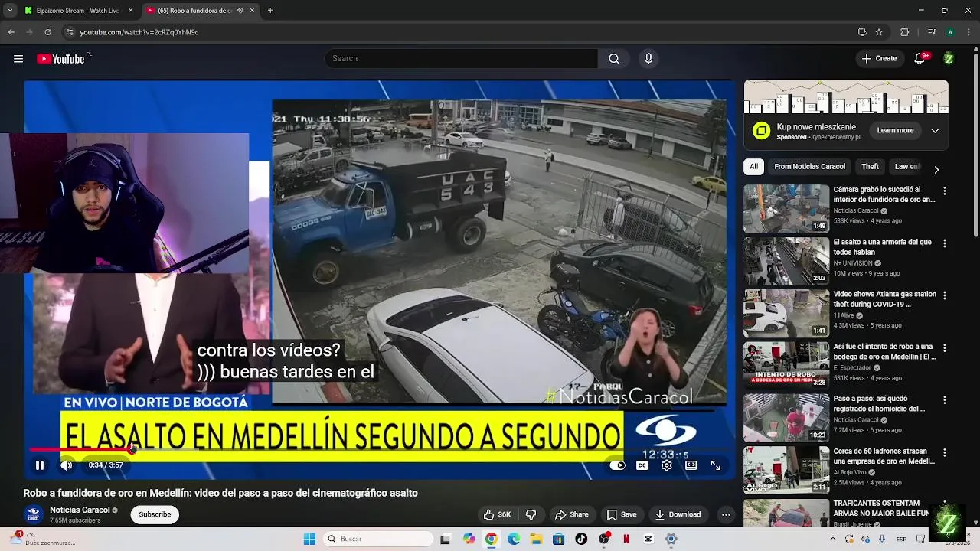Click the Create button
The height and width of the screenshot is (551, 980).
coord(879,59)
